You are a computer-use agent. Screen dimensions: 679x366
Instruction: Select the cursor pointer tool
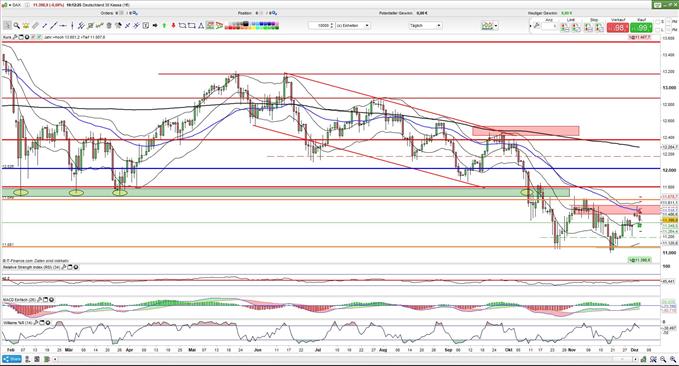[x=7, y=26]
